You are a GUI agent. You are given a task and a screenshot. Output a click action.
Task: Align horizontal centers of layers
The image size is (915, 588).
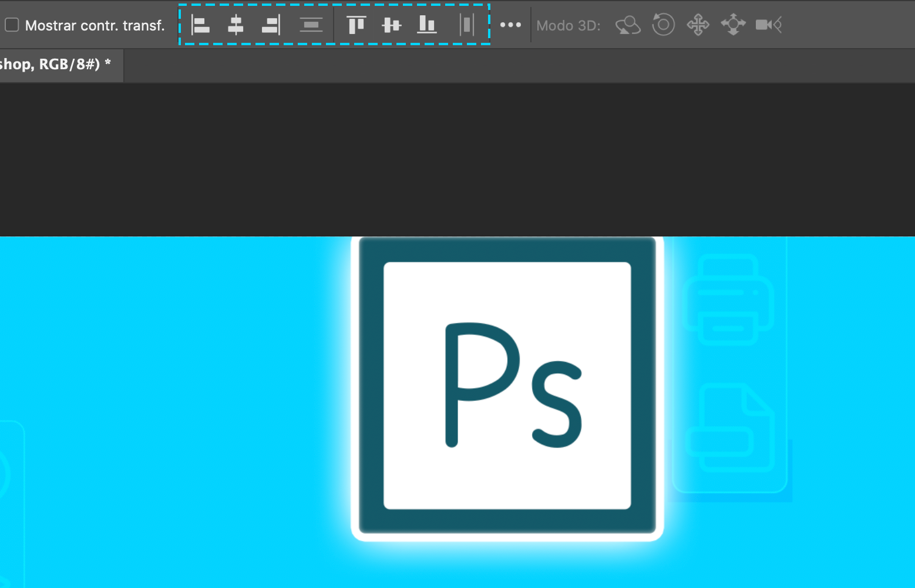point(236,25)
